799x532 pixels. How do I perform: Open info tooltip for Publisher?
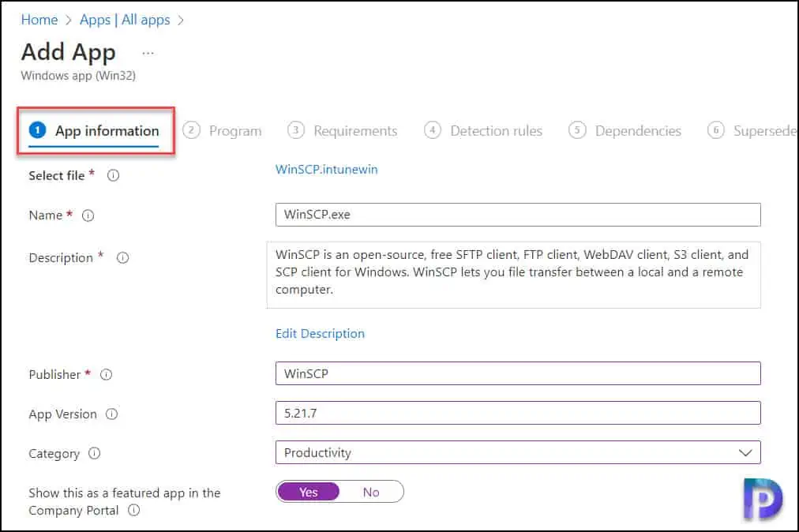(106, 375)
